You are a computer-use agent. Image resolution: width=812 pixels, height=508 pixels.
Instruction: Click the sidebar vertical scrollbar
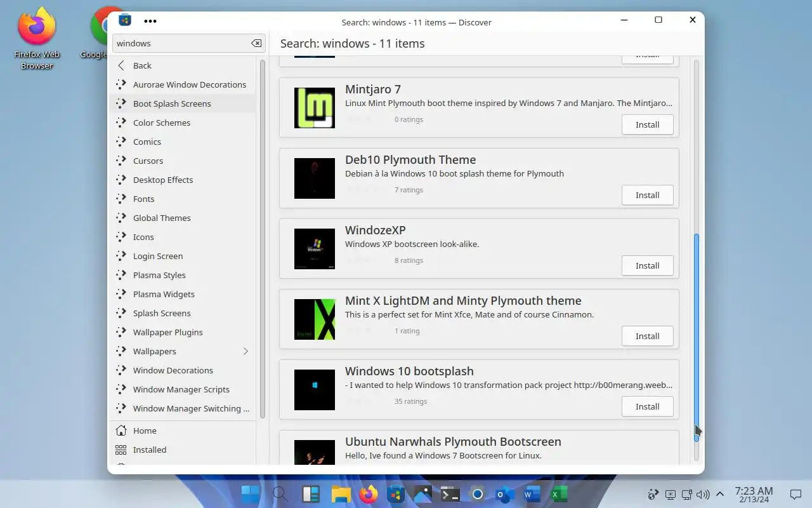click(x=262, y=239)
